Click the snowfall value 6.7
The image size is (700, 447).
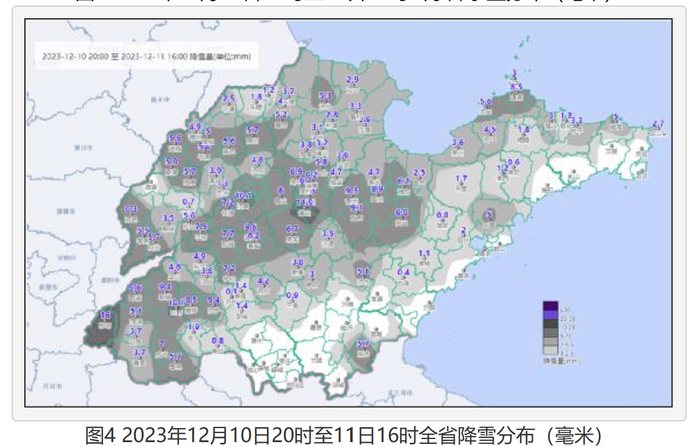coord(292,229)
